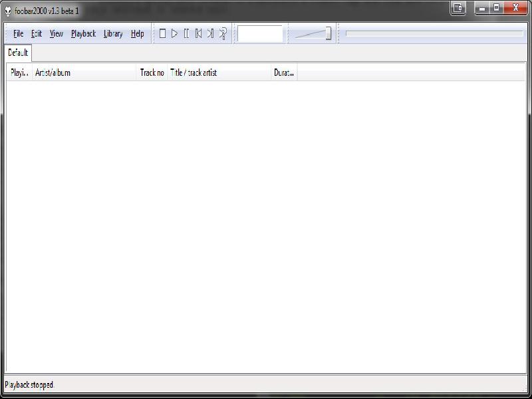Minimize the foobar2000 window
The image size is (532, 399).
click(x=481, y=8)
